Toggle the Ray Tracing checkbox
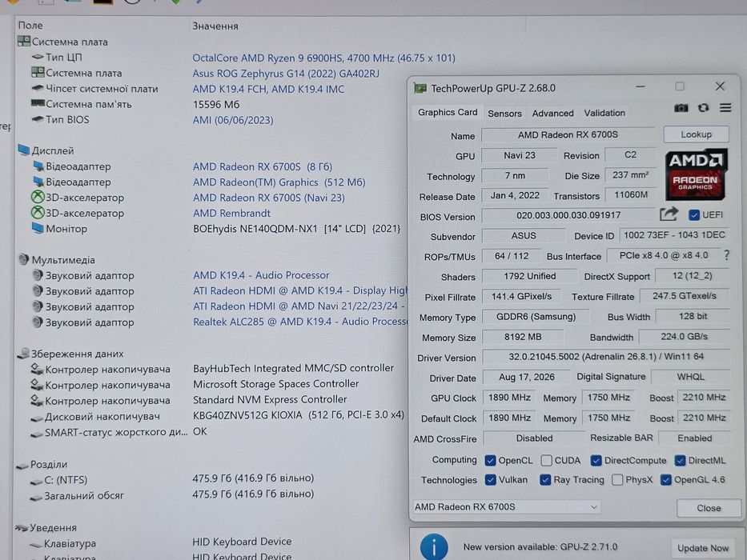 pos(545,479)
